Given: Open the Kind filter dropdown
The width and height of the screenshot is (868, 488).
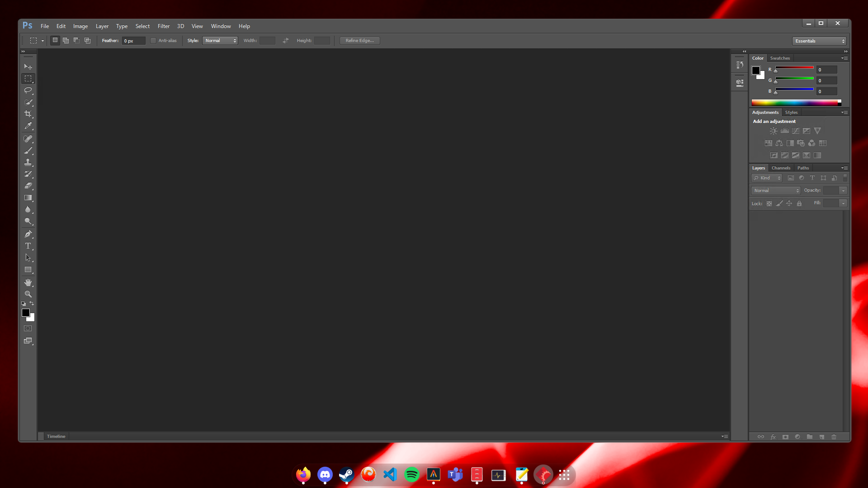Looking at the screenshot, I should (x=767, y=178).
